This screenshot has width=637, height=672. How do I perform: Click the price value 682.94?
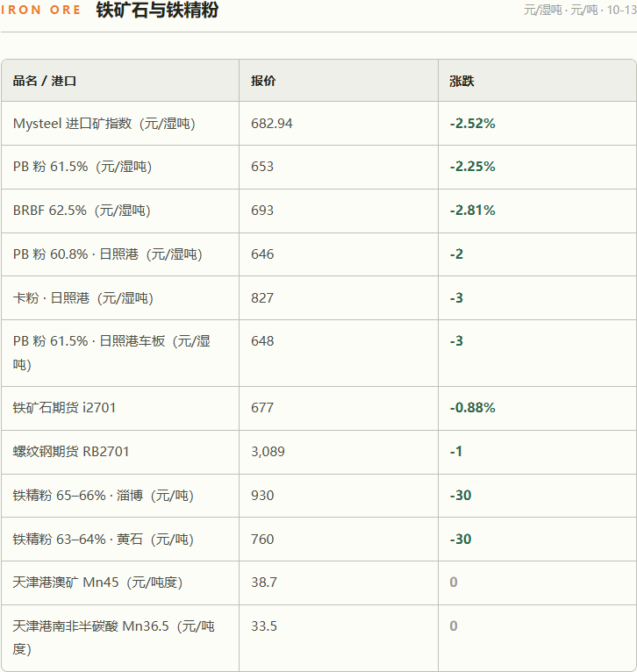(272, 124)
